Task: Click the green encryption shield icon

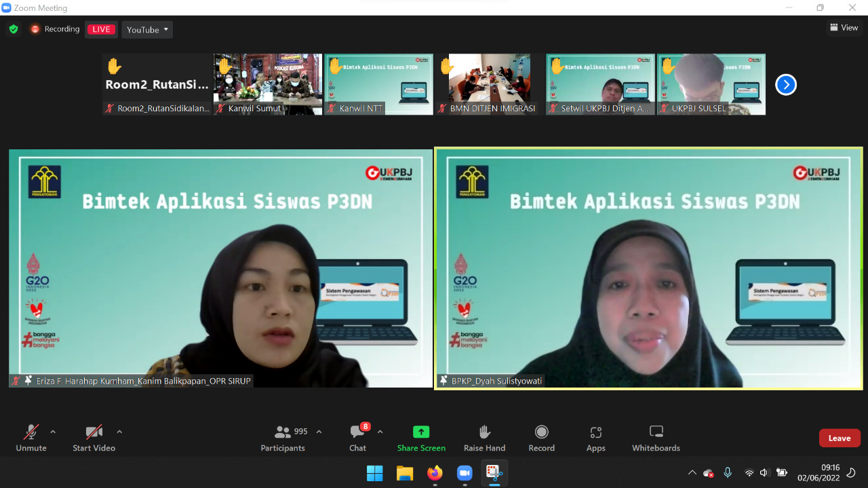Action: (14, 29)
